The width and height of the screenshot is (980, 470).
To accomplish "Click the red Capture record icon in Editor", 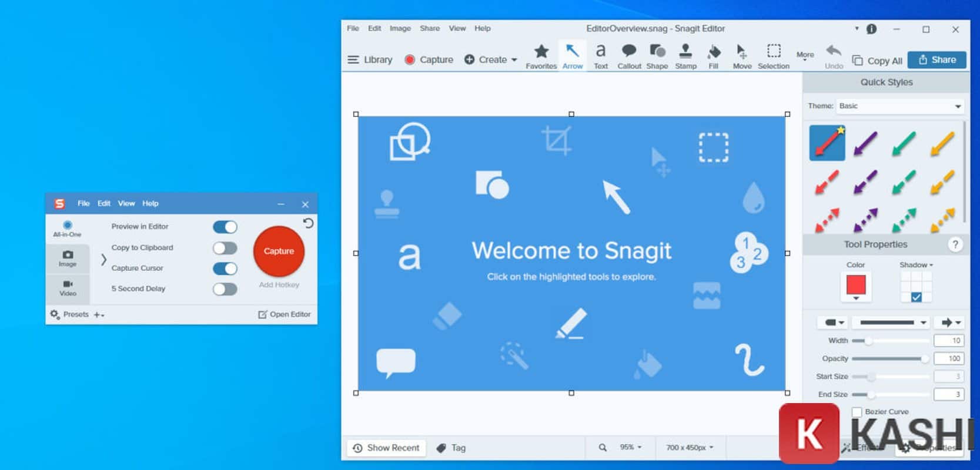I will click(x=410, y=59).
